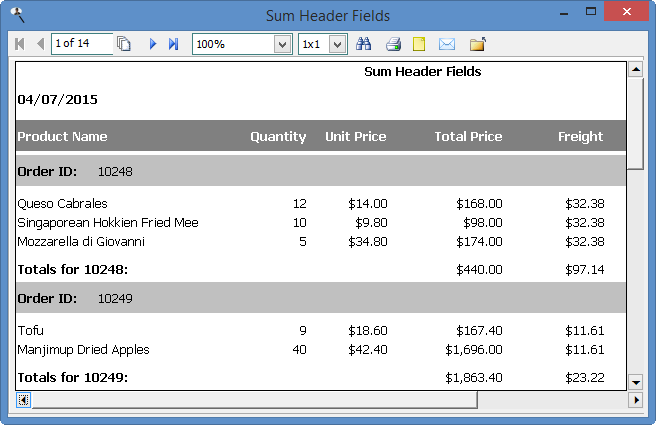The image size is (656, 425).
Task: Click the next page arrow
Action: 153,44
